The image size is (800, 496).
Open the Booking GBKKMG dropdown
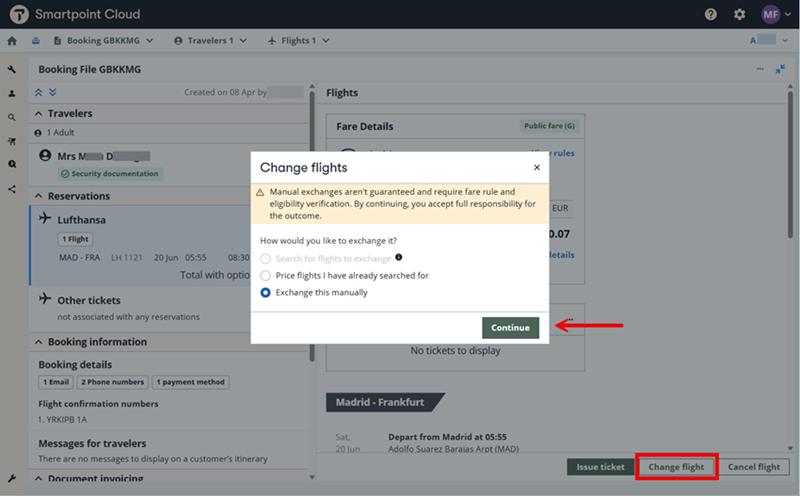(x=103, y=41)
